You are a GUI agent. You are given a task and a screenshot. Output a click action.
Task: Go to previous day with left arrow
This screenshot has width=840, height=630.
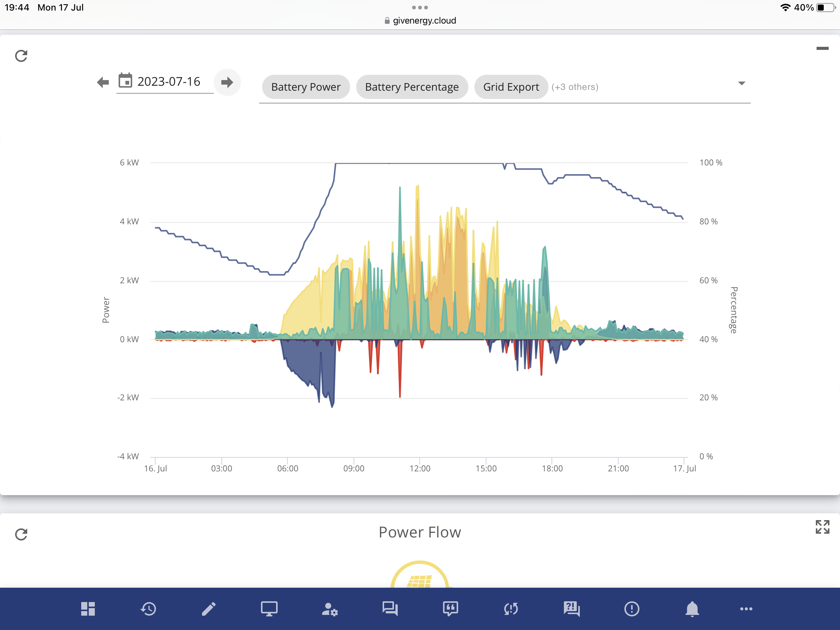(103, 82)
